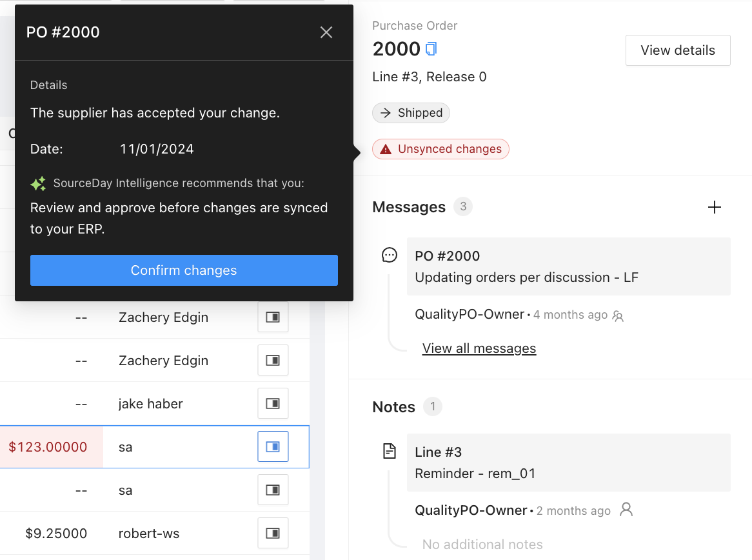Select the $123.00000 price cell
752x560 pixels.
(x=52, y=446)
